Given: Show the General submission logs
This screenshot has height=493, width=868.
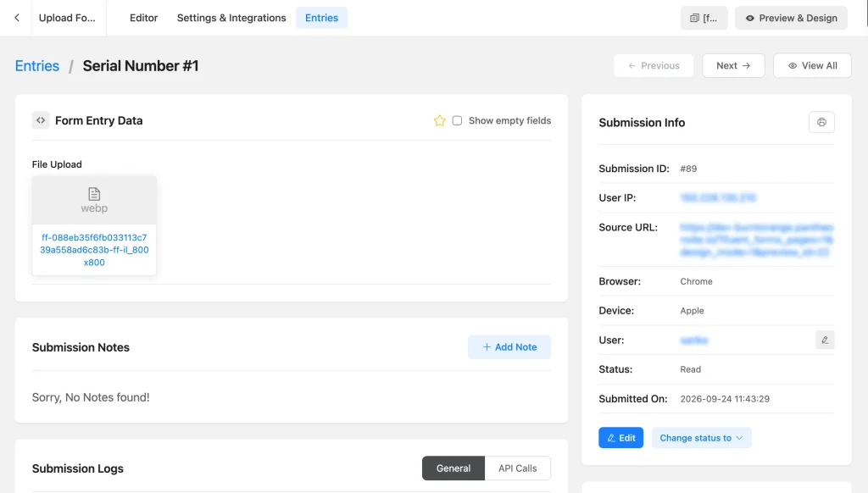Looking at the screenshot, I should [453, 468].
